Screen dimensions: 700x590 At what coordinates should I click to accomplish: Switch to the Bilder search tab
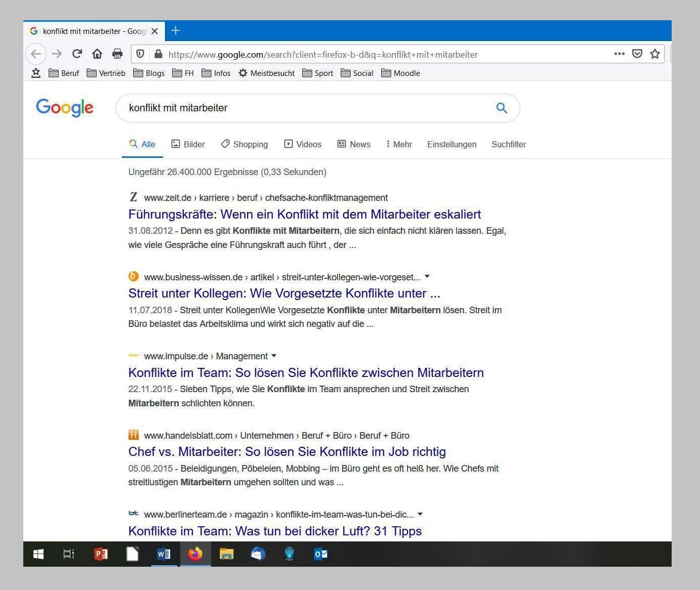[x=188, y=144]
